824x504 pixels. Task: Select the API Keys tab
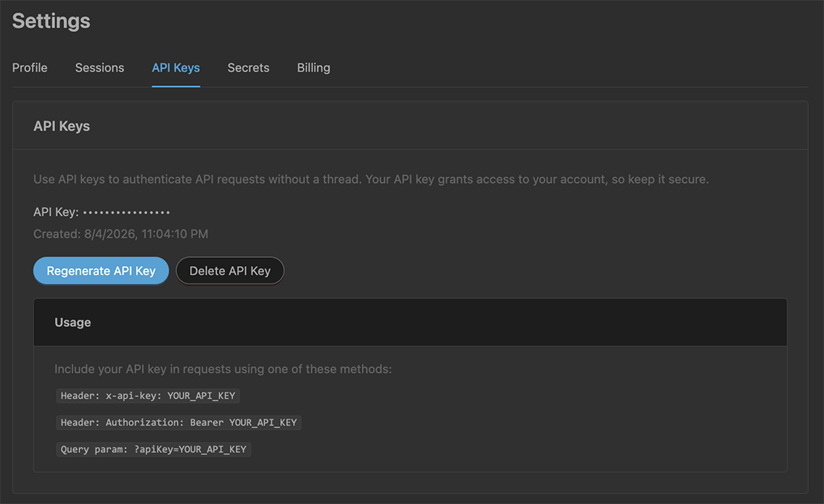[x=175, y=68]
